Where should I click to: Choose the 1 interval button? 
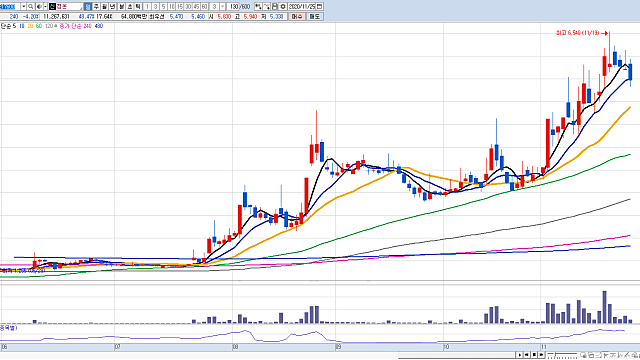pos(147,7)
